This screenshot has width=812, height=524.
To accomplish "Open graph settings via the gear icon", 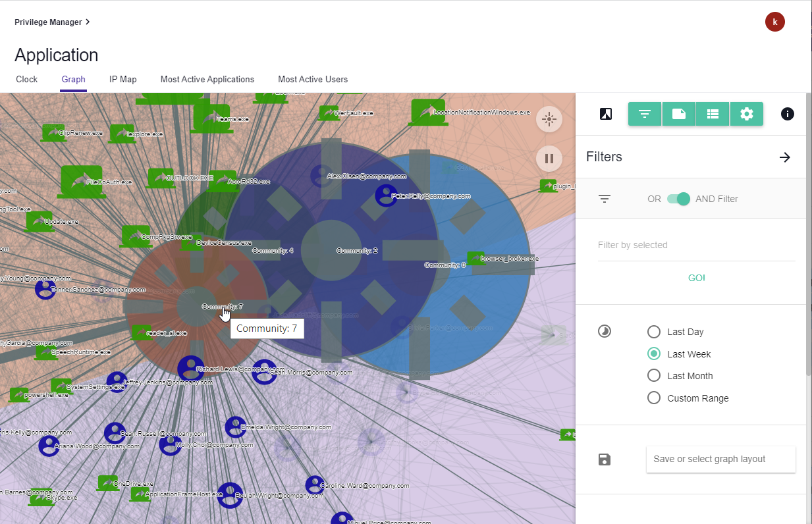I will pos(747,114).
